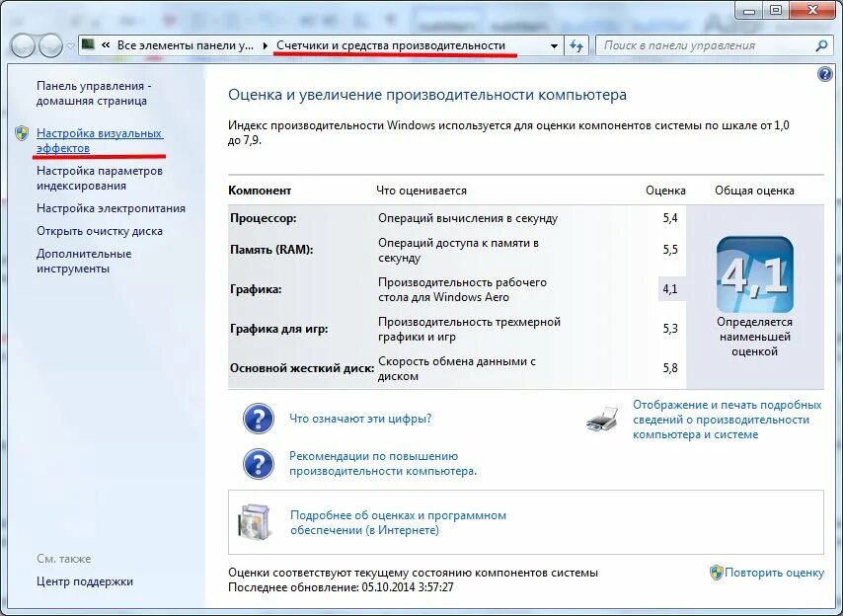Screen dimensions: 843x616
Task: Click the 4,1 overall score badge
Action: [754, 274]
